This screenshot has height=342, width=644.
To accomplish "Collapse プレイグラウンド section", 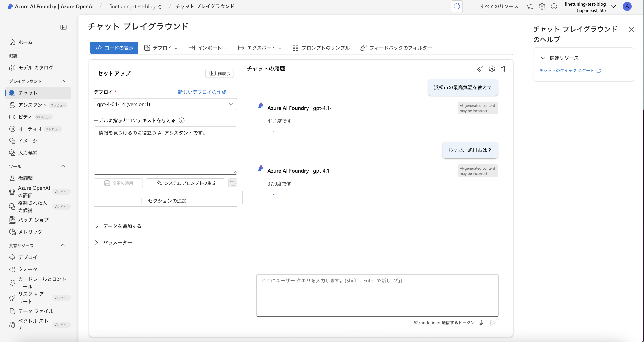I will [63, 81].
